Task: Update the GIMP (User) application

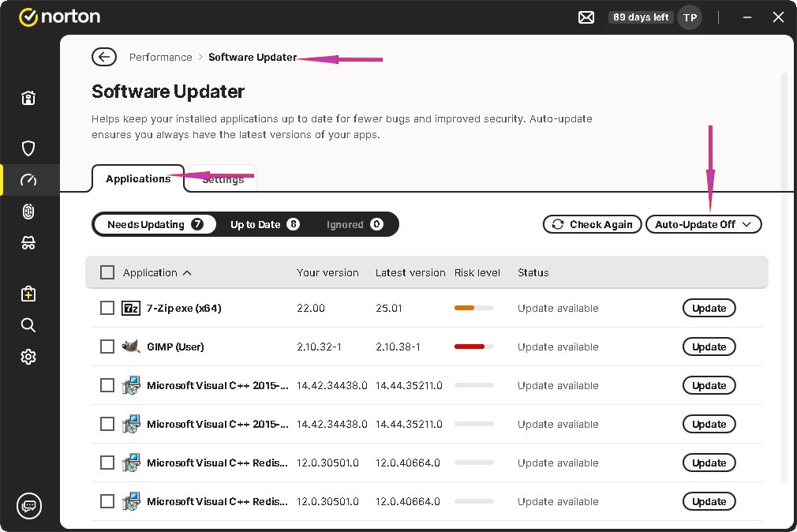Action: pyautogui.click(x=709, y=347)
